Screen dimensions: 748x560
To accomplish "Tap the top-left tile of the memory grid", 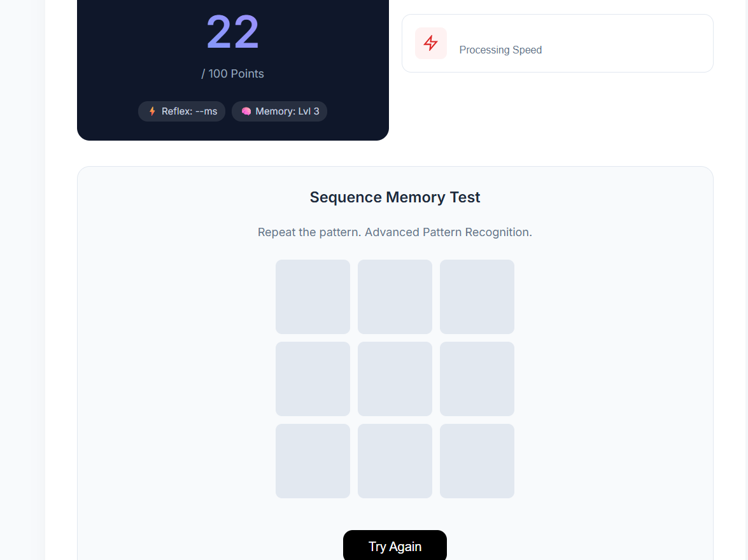I will pyautogui.click(x=313, y=297).
